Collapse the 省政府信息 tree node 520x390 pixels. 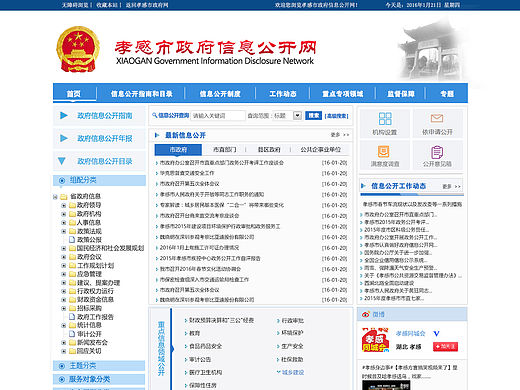55,197
